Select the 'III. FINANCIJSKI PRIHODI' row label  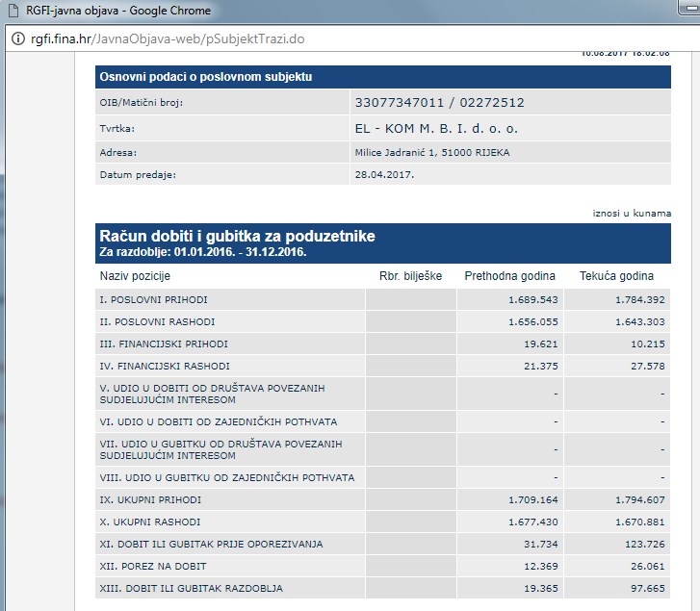164,344
